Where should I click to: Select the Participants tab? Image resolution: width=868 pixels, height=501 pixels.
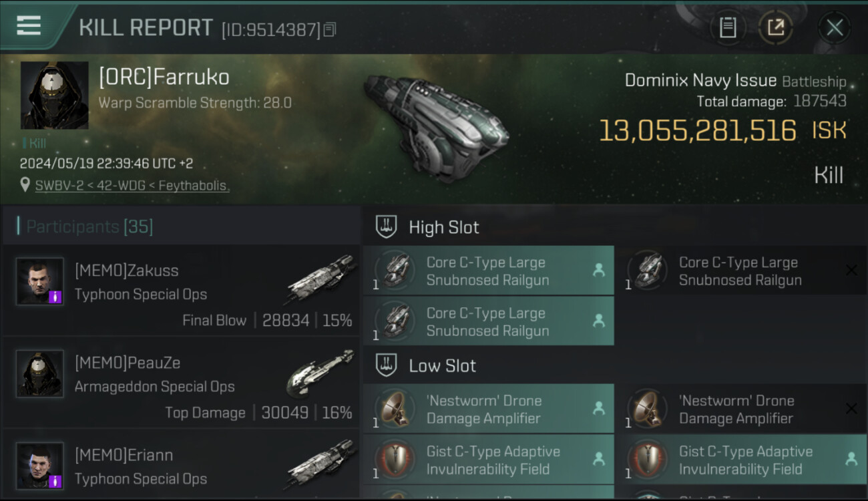[89, 226]
